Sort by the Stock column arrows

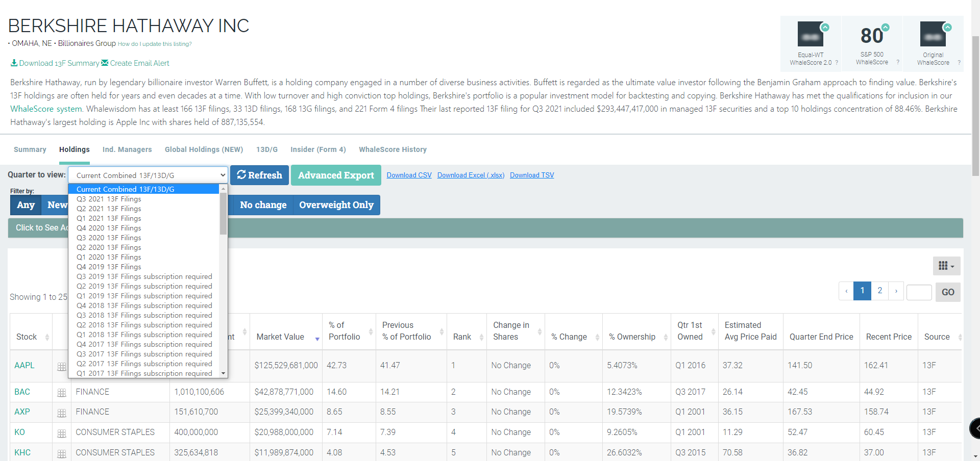47,337
